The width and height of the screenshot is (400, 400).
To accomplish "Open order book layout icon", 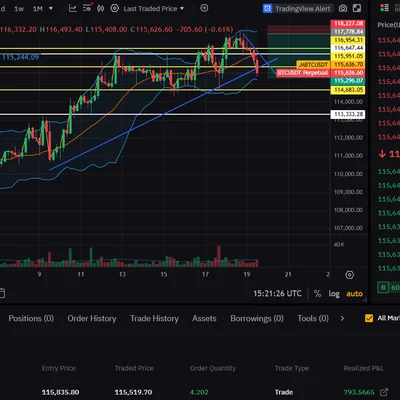I will [385, 8].
